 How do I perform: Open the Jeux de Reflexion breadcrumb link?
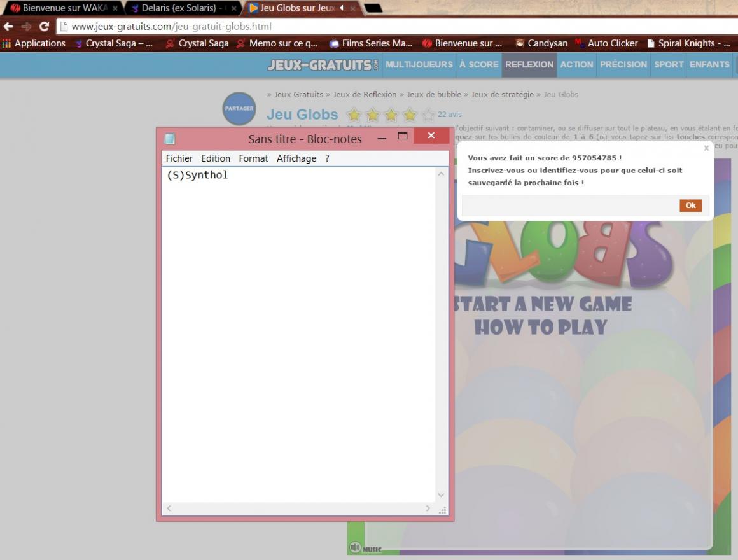point(365,94)
